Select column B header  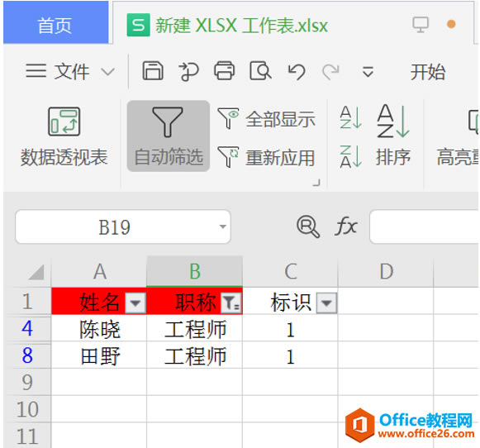[195, 271]
